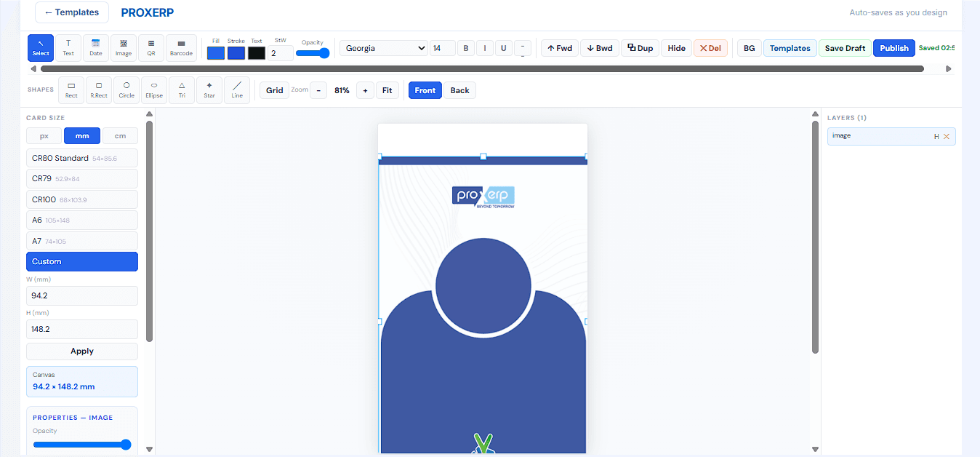
Task: Activate the Select tool
Action: [x=41, y=48]
